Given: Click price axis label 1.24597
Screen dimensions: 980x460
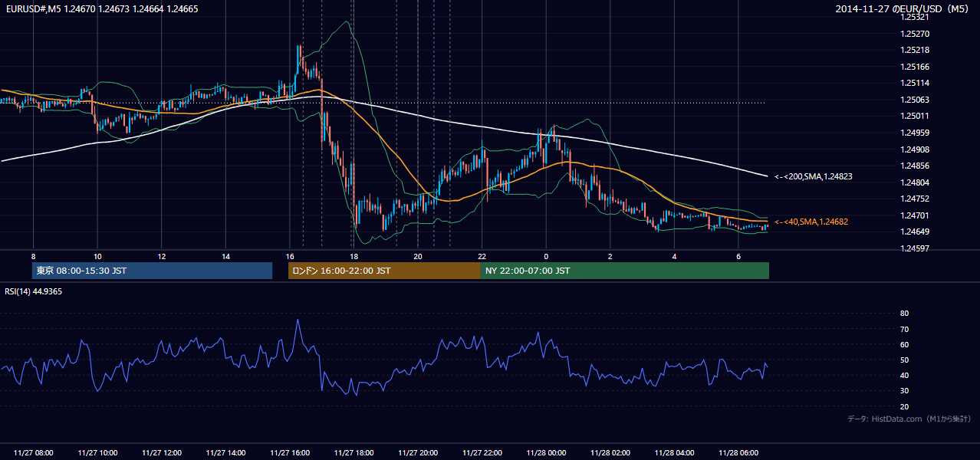Looking at the screenshot, I should click(915, 248).
